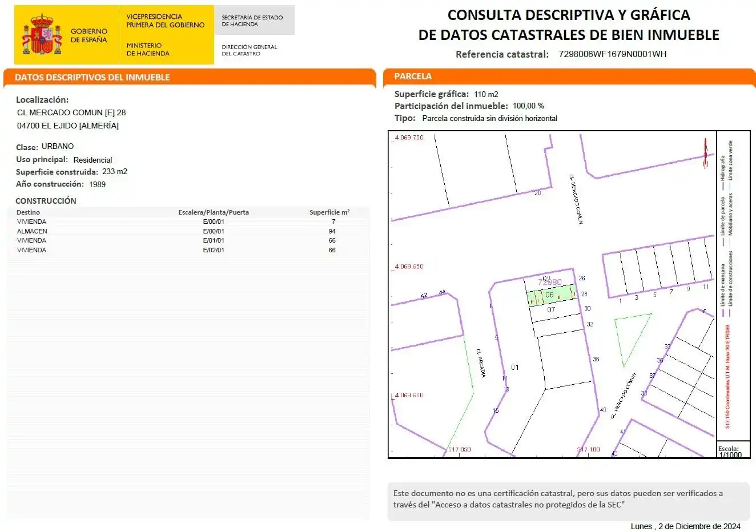
Task: Select cadastral reference 7298006WF1679N0001WH
Action: pos(612,54)
